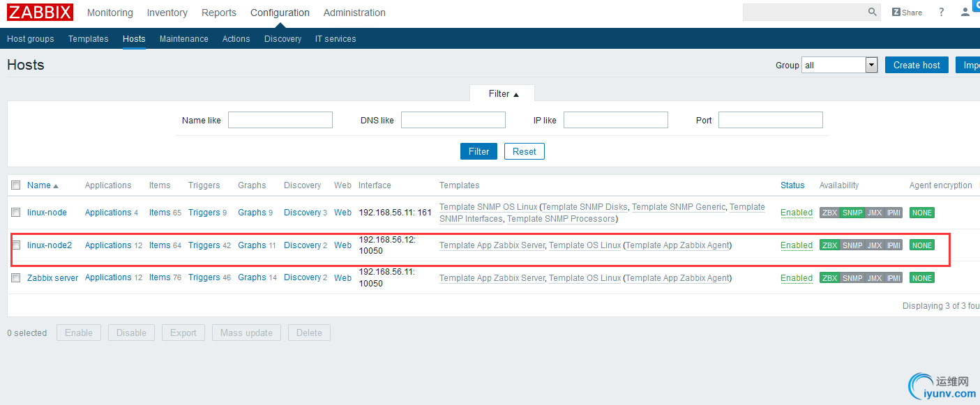Click the Mass update button
Image resolution: width=980 pixels, height=405 pixels.
(x=246, y=333)
